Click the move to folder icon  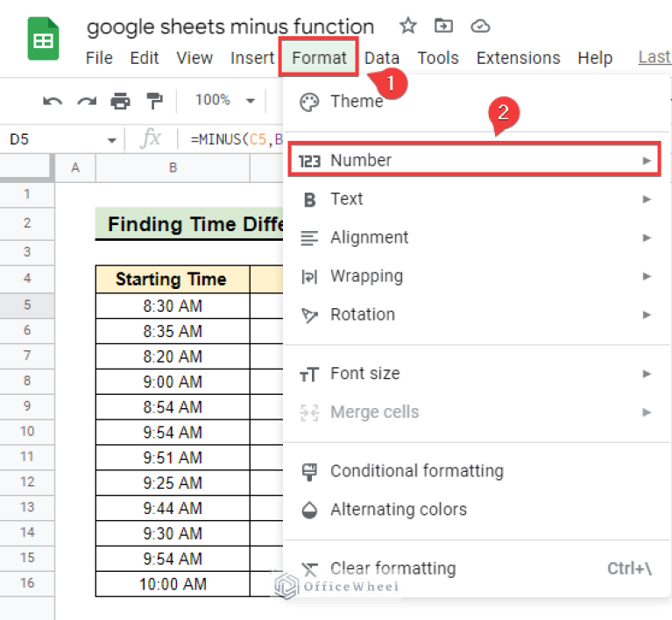(444, 25)
